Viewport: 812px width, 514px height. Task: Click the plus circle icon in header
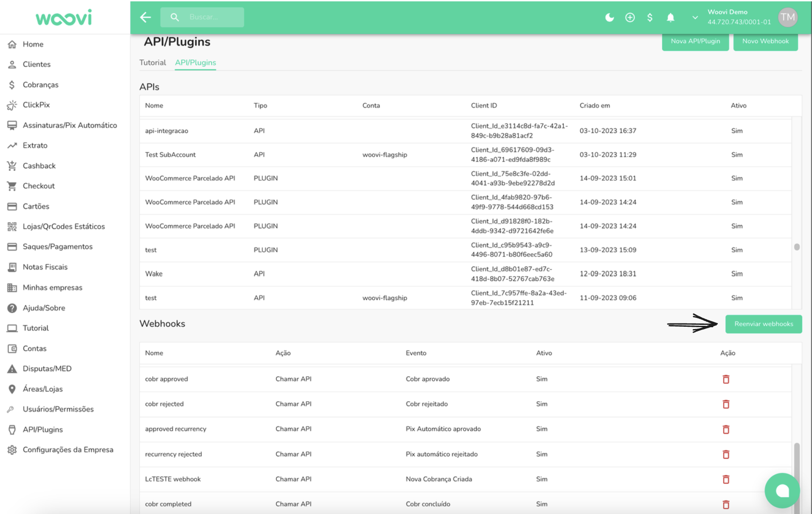[x=630, y=17]
